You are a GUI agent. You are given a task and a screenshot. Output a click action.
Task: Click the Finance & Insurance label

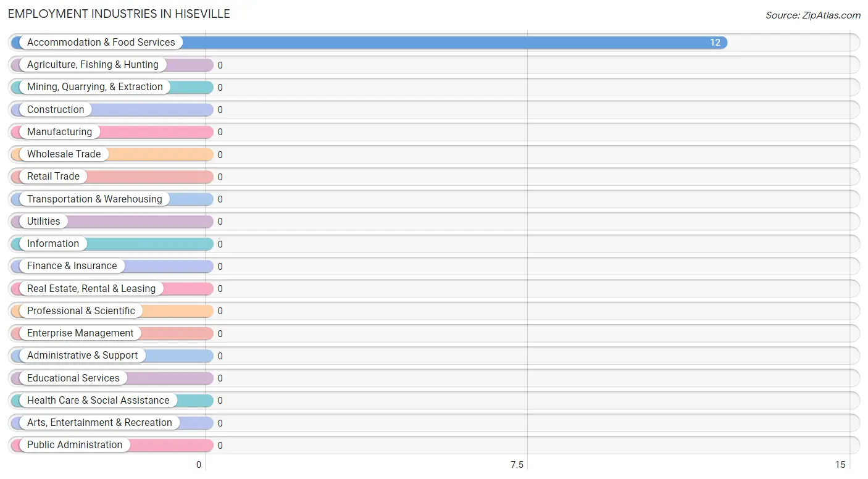pos(72,266)
